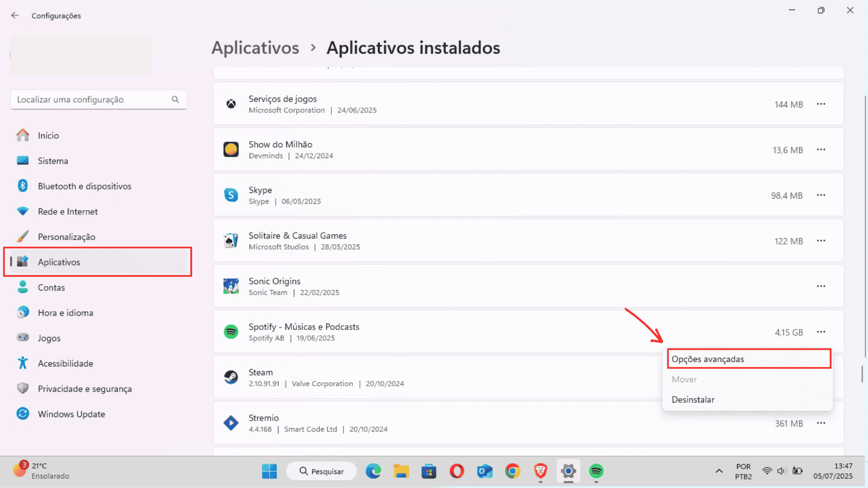Open Spotify from taskbar

[596, 471]
